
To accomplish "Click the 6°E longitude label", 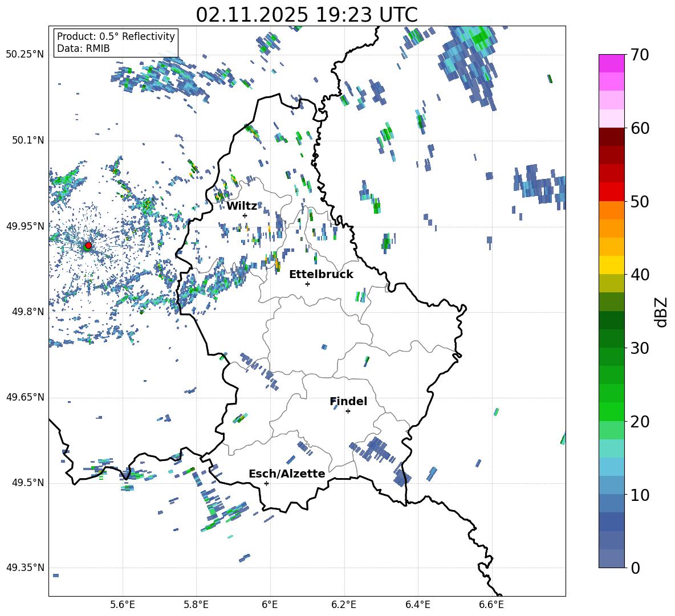I will [270, 605].
